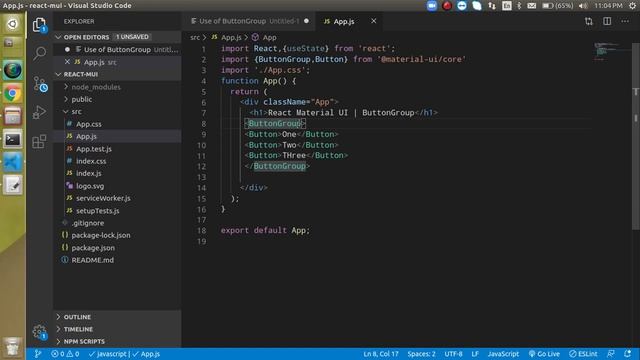Click the App symbol breadcrumb
Image resolution: width=640 pixels, height=360 pixels.
pos(264,38)
